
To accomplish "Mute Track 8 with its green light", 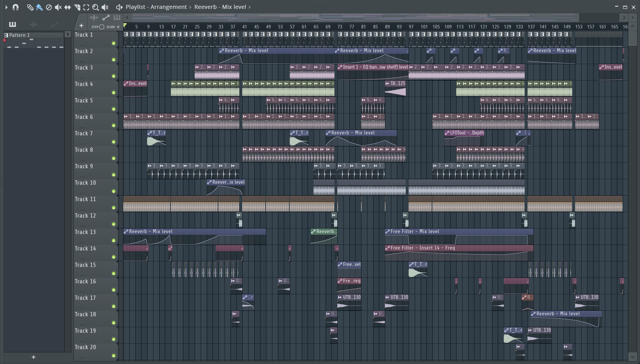I will coord(114,158).
